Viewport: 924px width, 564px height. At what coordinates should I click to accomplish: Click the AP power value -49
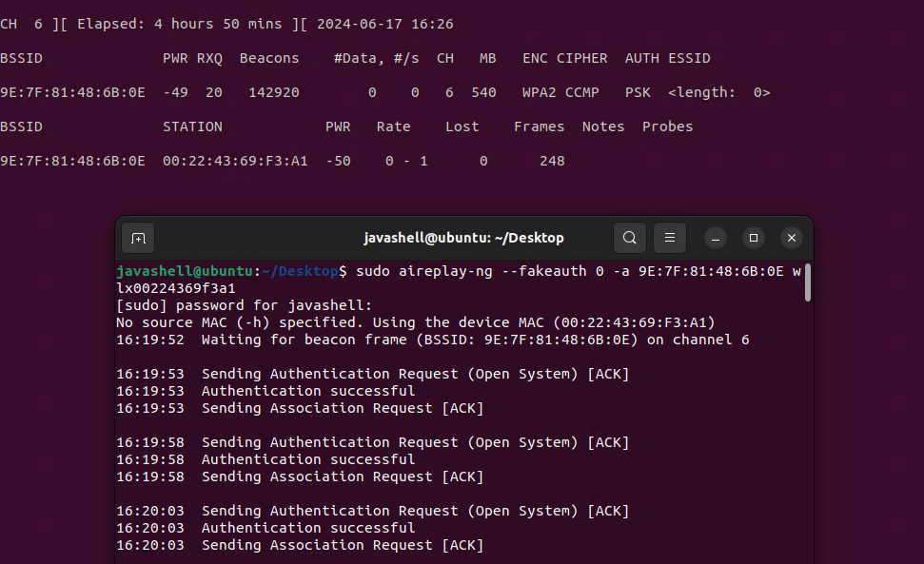pos(176,92)
